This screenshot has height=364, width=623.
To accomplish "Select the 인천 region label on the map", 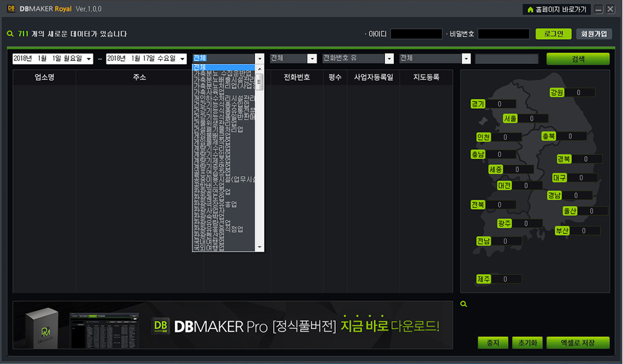I will click(x=483, y=137).
